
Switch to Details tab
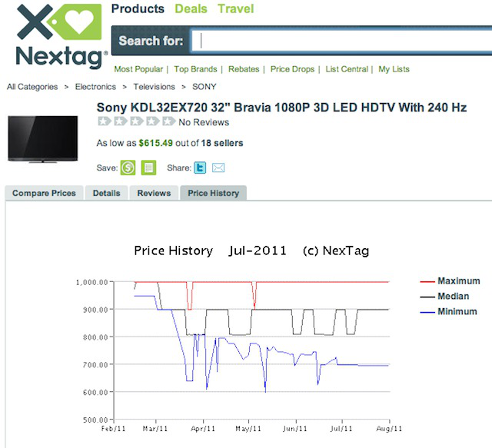pos(106,193)
